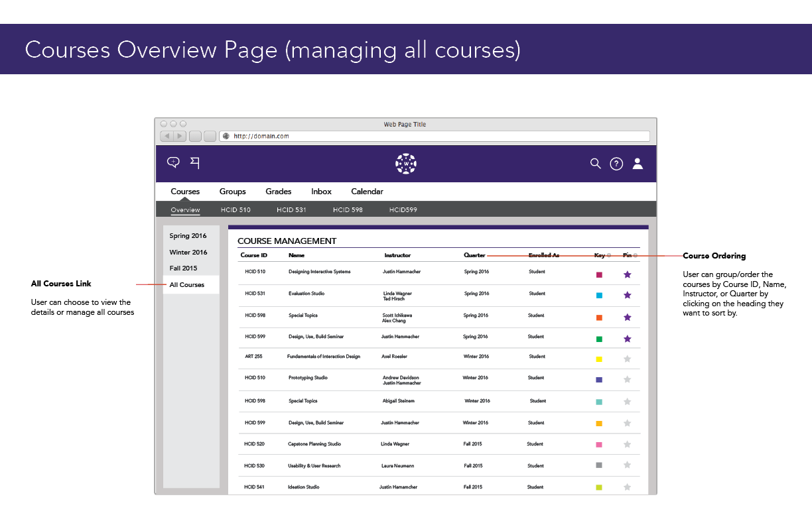The width and height of the screenshot is (812, 525).
Task: Click the HCID 520 course ID
Action: (254, 444)
